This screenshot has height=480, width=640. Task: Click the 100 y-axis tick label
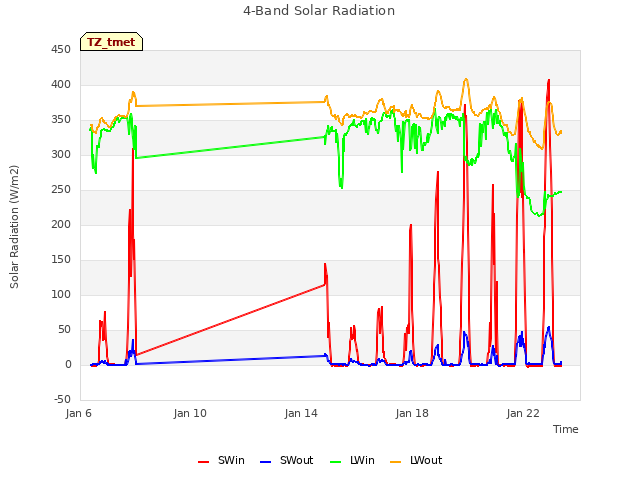pyautogui.click(x=61, y=295)
